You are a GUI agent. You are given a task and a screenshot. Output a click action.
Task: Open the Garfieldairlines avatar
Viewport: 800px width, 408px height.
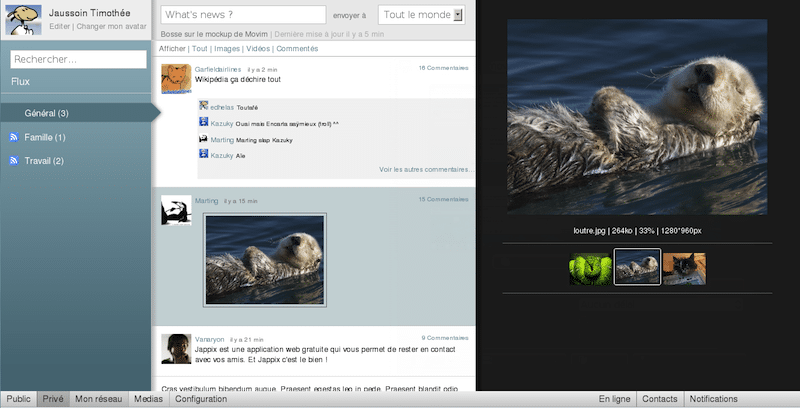pos(176,79)
